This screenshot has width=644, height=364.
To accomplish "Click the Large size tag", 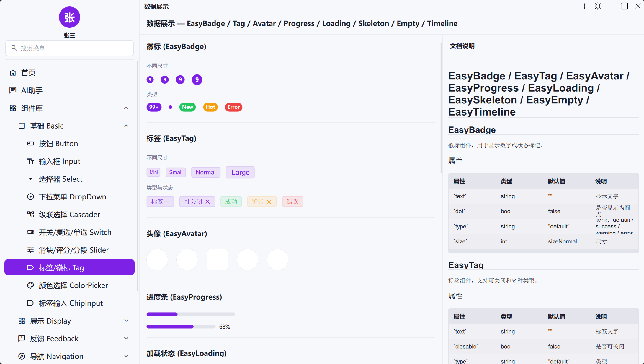I will tap(240, 172).
